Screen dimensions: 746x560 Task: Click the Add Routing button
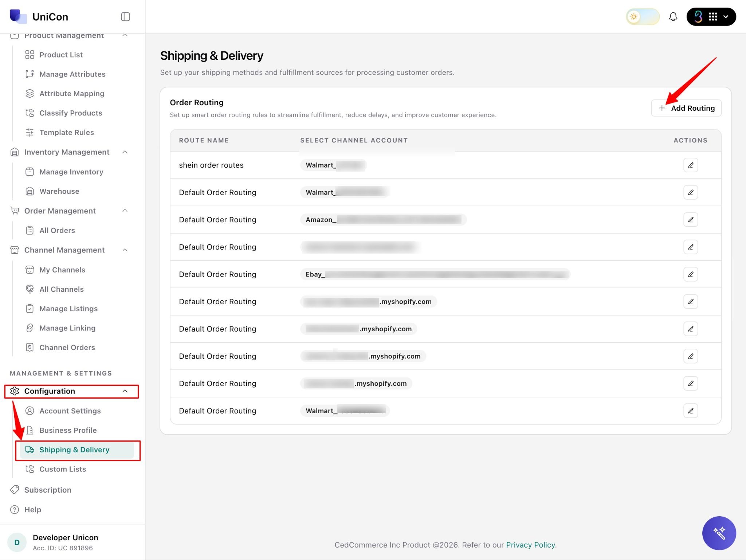686,108
